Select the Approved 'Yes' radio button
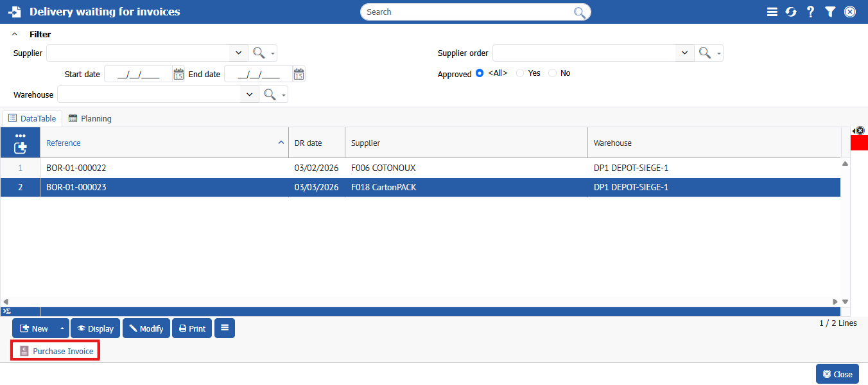The width and height of the screenshot is (868, 385). point(520,73)
